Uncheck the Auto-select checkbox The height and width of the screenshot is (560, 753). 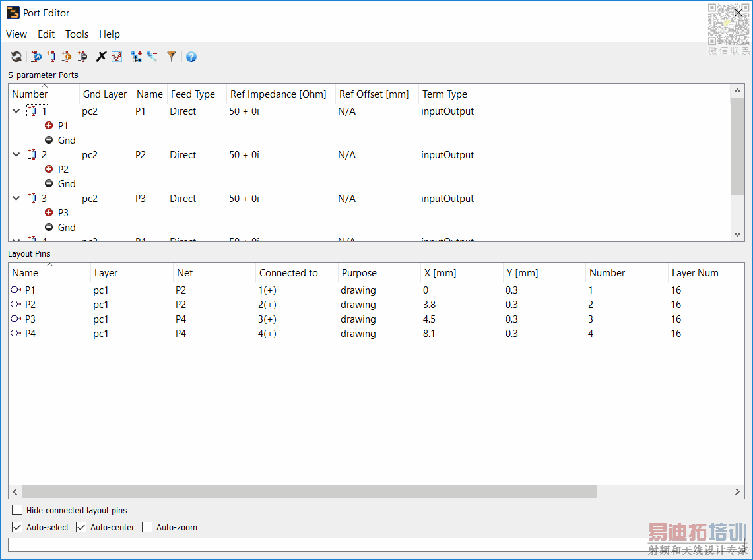(17, 527)
